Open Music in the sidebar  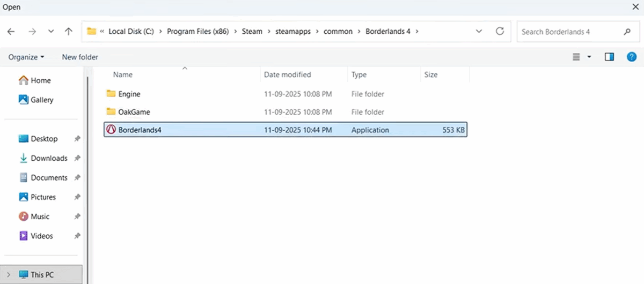(40, 216)
